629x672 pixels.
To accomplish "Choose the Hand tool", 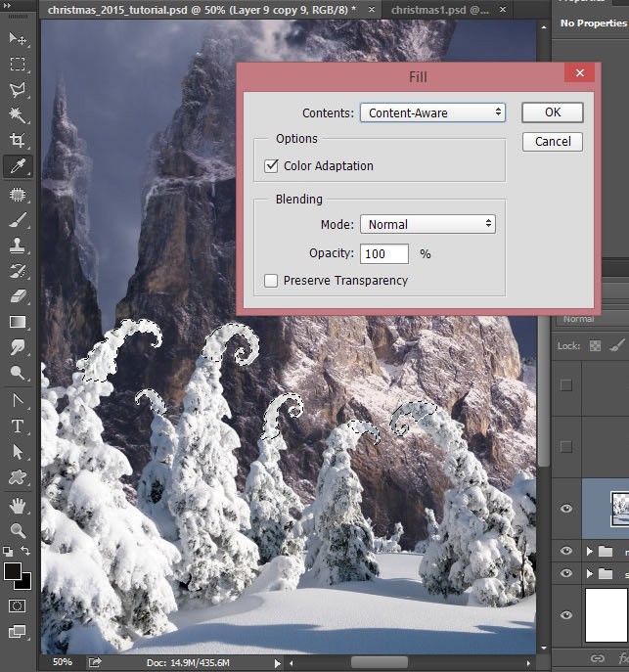I will tap(18, 506).
